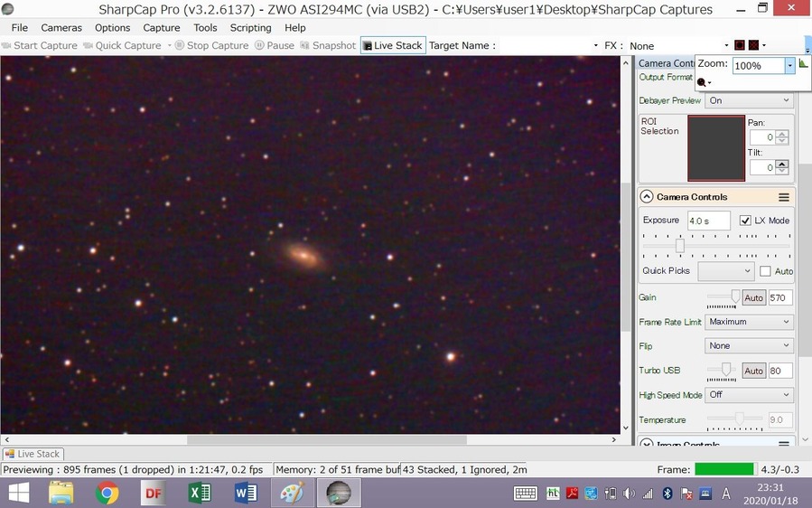Select the Live Stack bottom tab

pos(33,454)
